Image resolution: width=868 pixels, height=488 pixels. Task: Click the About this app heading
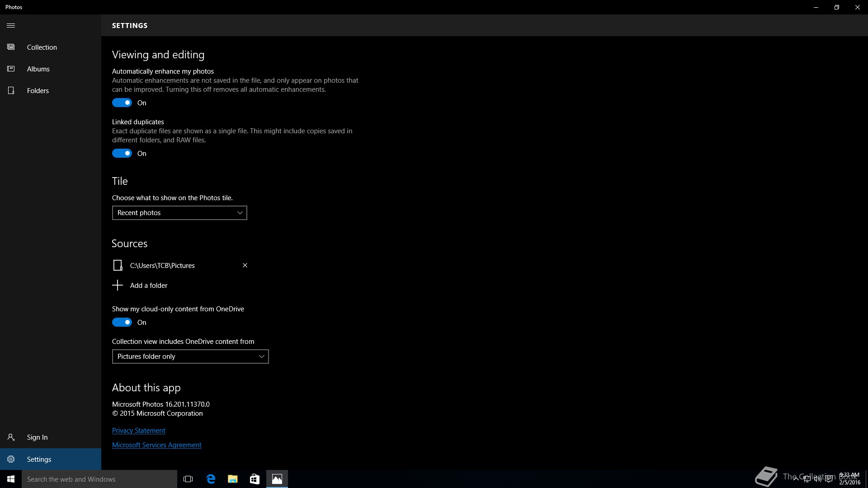point(146,388)
